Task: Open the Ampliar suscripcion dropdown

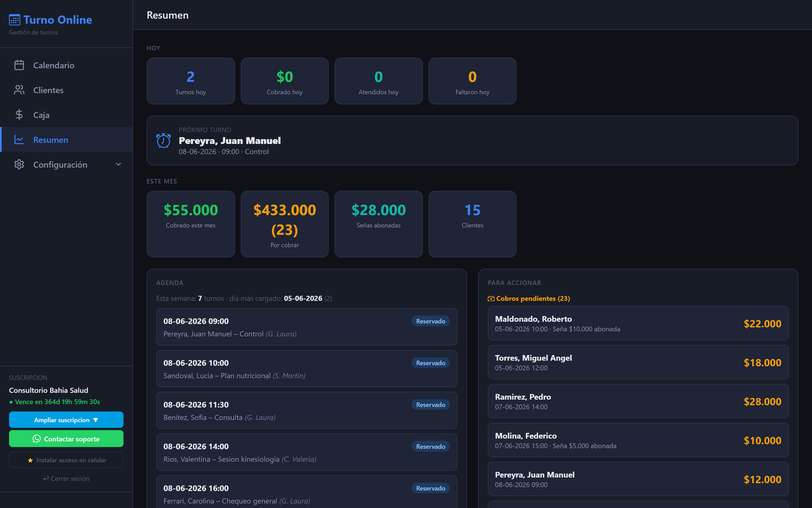Action: (66, 420)
